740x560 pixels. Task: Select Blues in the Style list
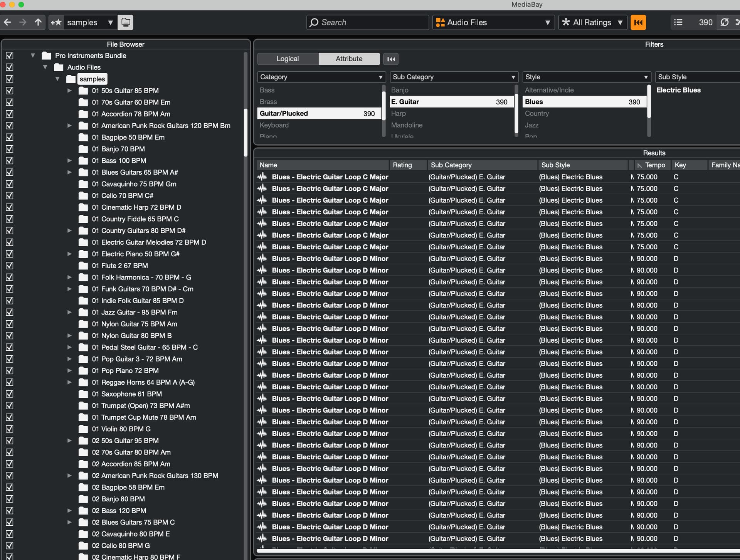(x=584, y=102)
